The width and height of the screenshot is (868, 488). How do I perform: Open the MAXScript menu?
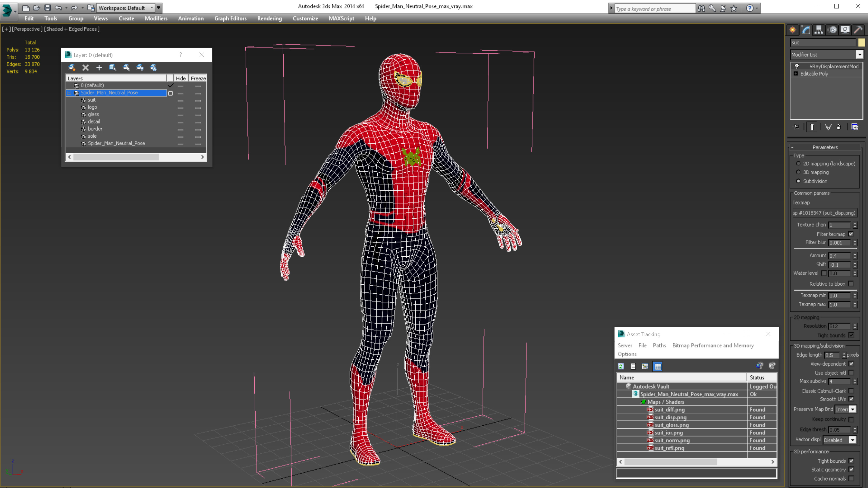coord(341,18)
